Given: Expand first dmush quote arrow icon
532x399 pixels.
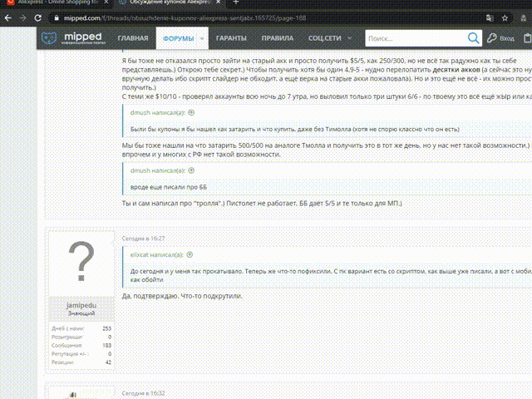Looking at the screenshot, I should click(x=191, y=113).
